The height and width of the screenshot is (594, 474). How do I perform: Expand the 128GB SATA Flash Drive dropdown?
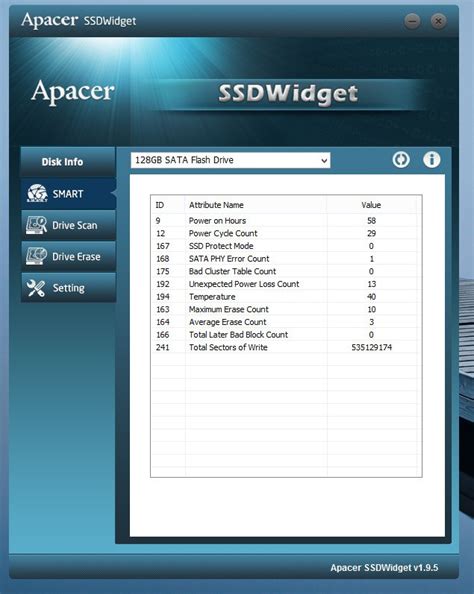[x=230, y=160]
